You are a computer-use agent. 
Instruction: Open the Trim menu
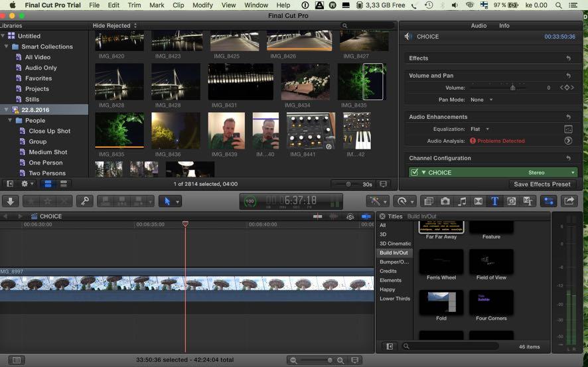pyautogui.click(x=134, y=5)
